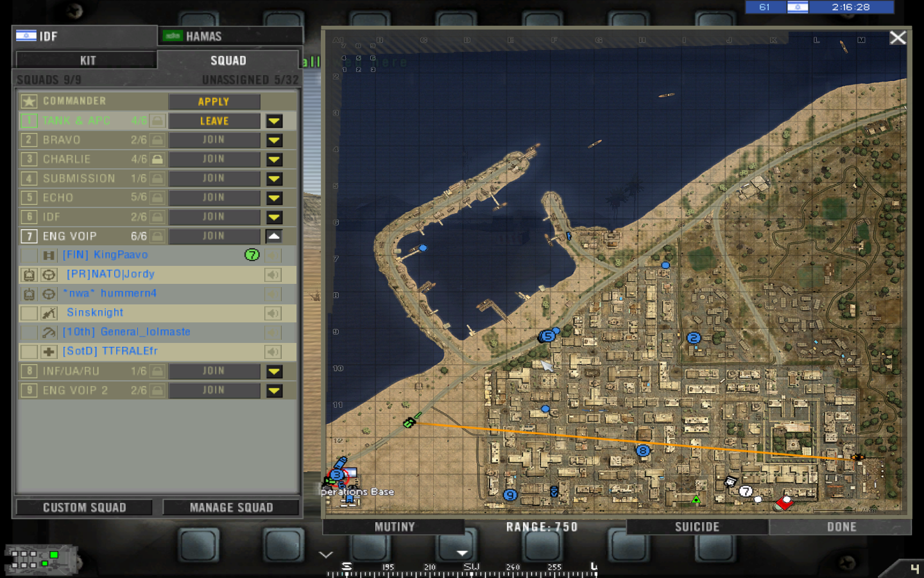Viewport: 924px width, 578px height.
Task: Click the Operations Base flag on the map
Action: click(x=348, y=473)
